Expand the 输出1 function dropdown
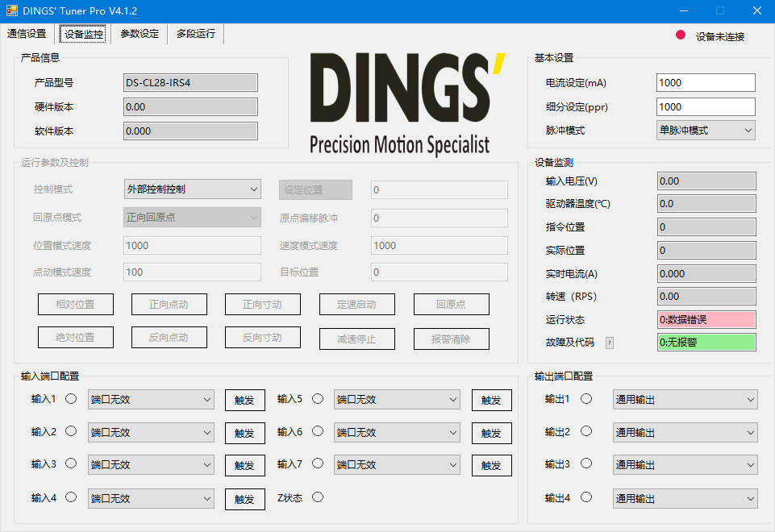The width and height of the screenshot is (775, 532). click(685, 400)
